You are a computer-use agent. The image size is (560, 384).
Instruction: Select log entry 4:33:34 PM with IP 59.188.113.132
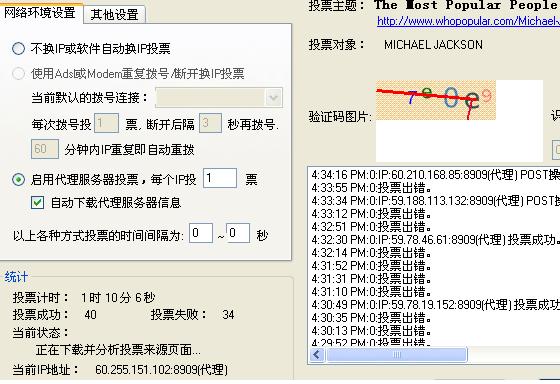coord(435,201)
